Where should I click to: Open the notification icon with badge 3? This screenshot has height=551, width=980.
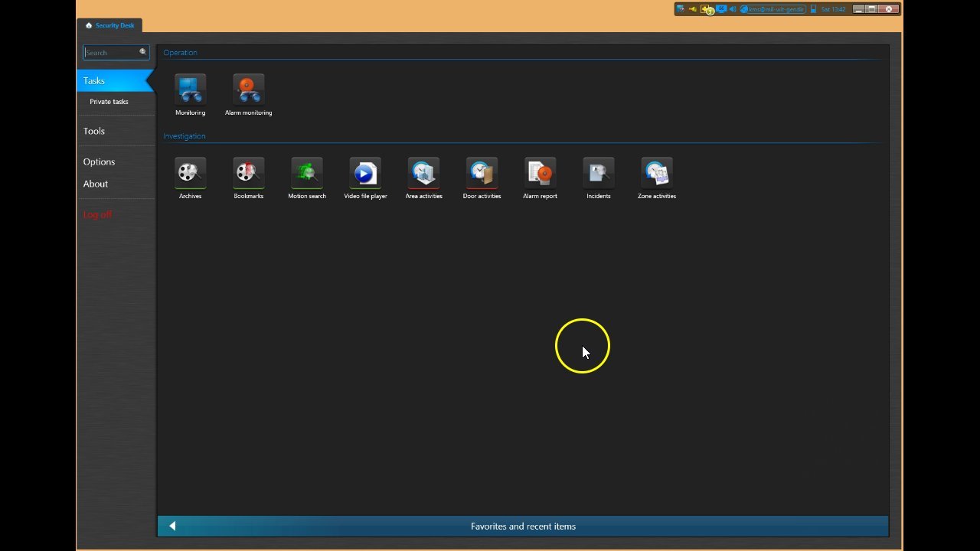pos(707,9)
